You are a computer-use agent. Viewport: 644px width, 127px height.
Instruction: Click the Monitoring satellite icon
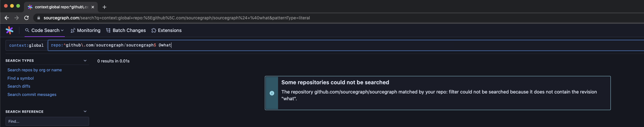(x=73, y=30)
